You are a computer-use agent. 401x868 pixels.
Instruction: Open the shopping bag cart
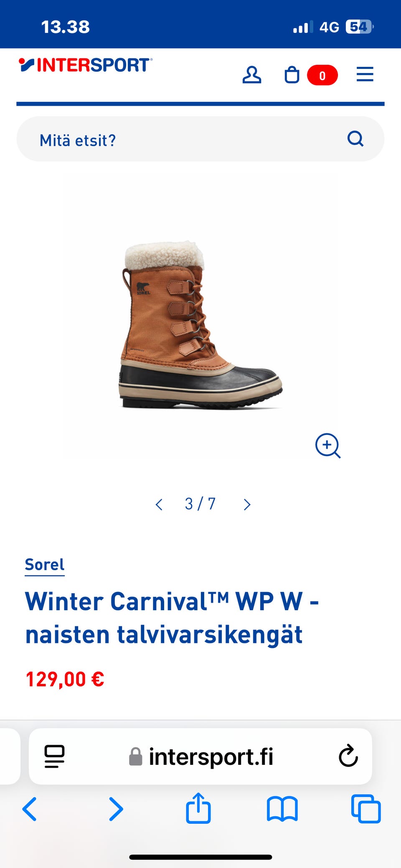(292, 75)
